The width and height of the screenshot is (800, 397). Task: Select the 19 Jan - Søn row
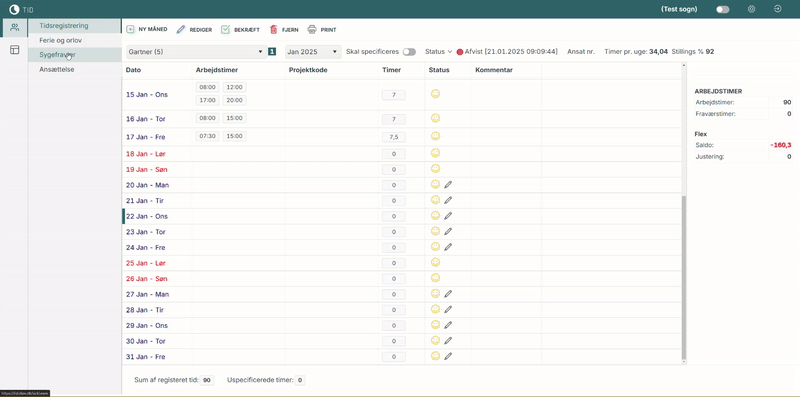402,169
